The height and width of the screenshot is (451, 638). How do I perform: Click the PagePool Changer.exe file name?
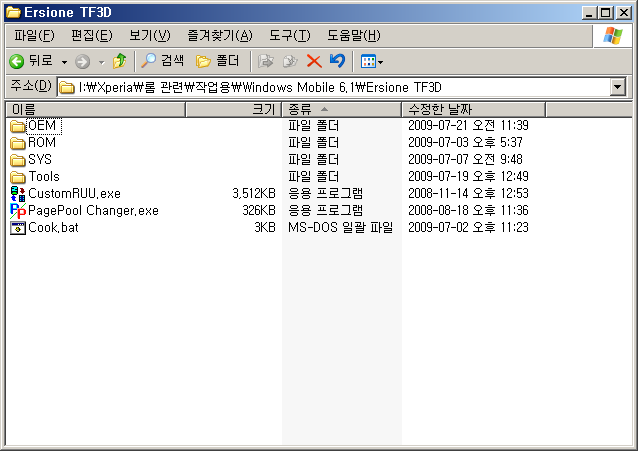[x=93, y=210]
